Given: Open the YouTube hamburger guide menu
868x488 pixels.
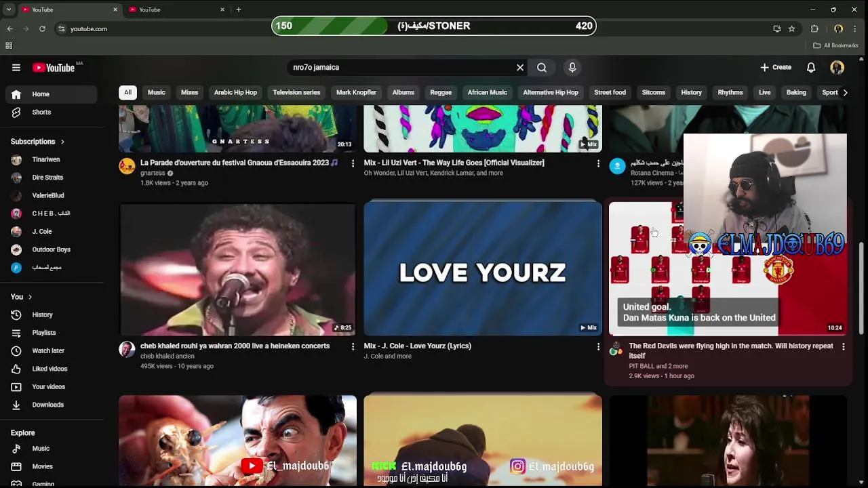Looking at the screenshot, I should tap(16, 67).
